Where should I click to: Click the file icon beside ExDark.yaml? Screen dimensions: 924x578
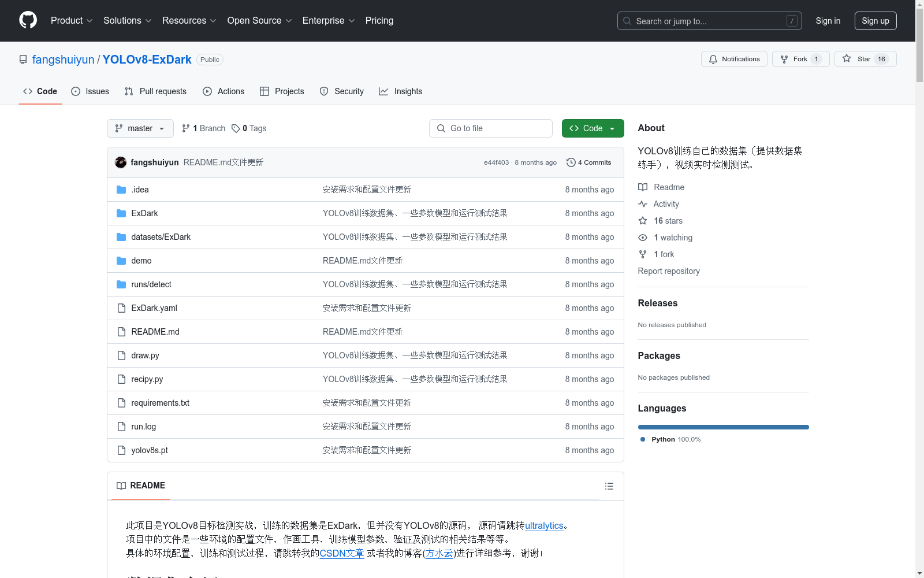click(121, 308)
